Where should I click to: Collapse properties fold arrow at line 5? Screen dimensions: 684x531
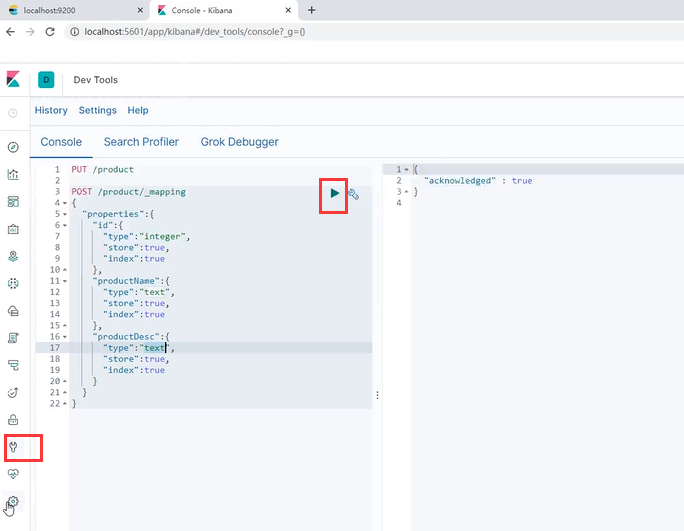point(65,214)
